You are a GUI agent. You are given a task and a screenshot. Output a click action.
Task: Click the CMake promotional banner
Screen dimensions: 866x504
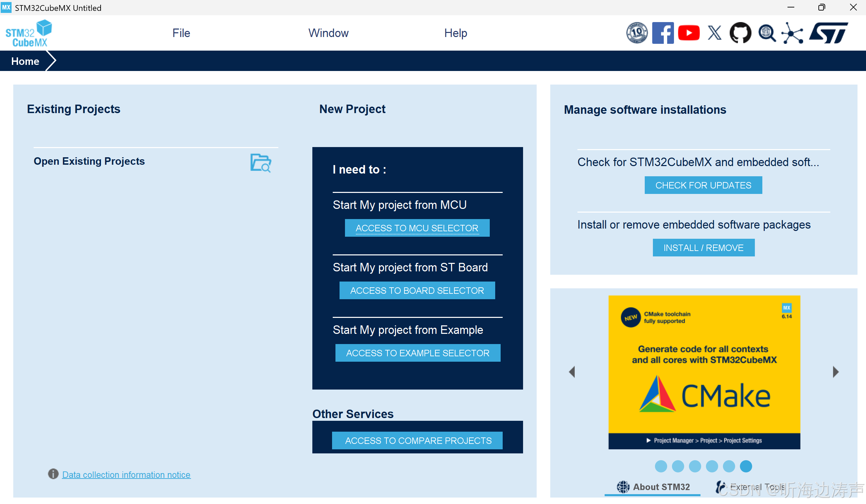[x=704, y=372]
